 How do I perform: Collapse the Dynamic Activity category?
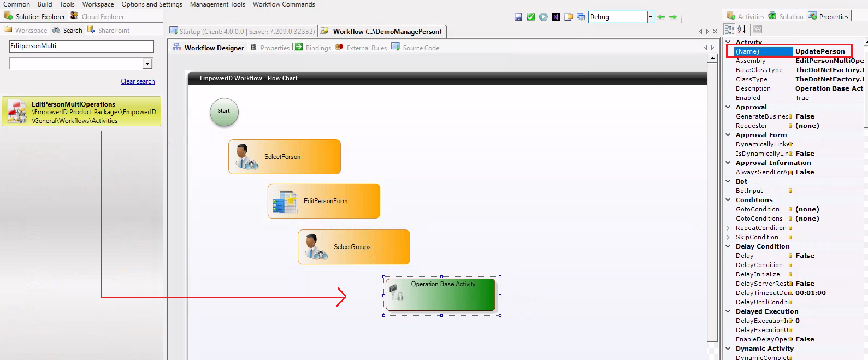click(728, 349)
